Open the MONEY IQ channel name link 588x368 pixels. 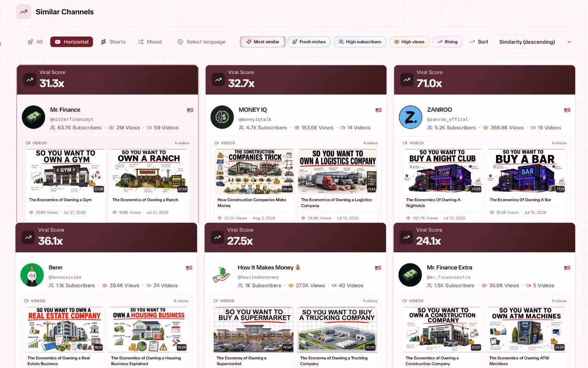pos(253,110)
